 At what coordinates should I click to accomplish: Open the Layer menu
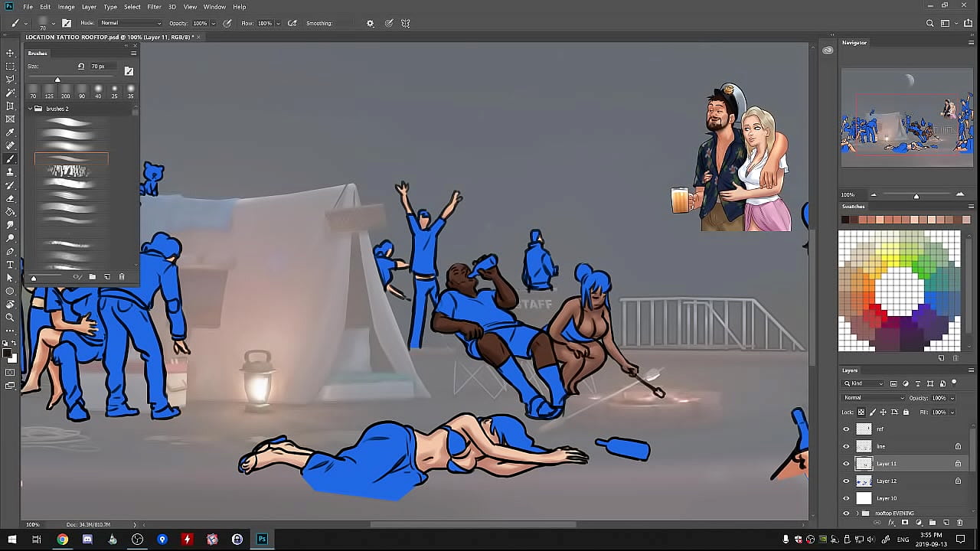point(89,7)
